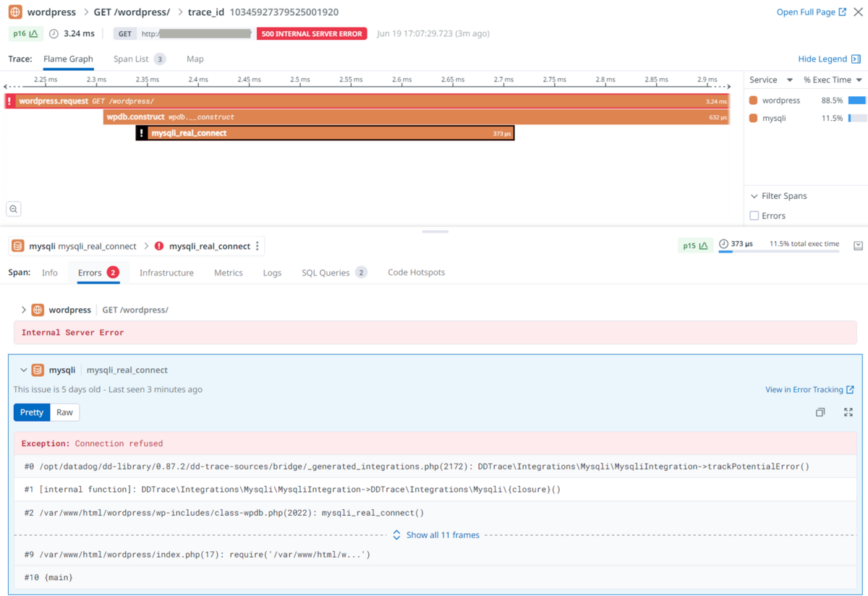Collapse the mysqli mysqli_real_connect error section
Image resolution: width=868 pixels, height=596 pixels.
pyautogui.click(x=24, y=370)
